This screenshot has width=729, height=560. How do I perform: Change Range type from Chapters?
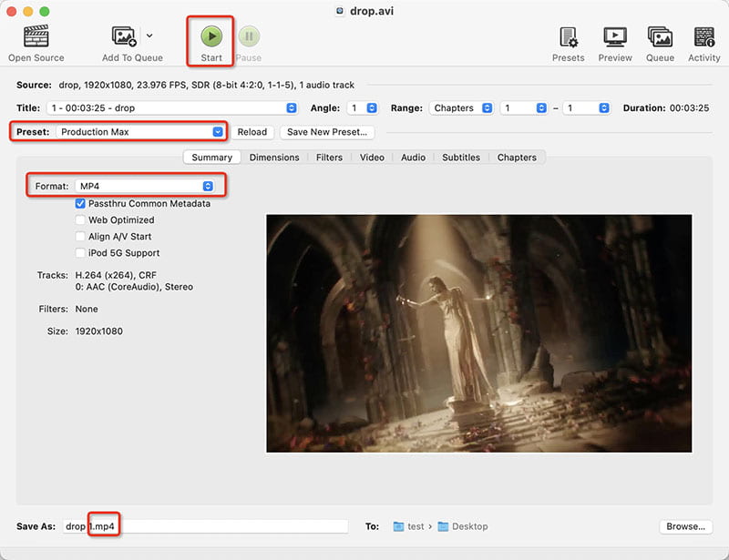(461, 107)
